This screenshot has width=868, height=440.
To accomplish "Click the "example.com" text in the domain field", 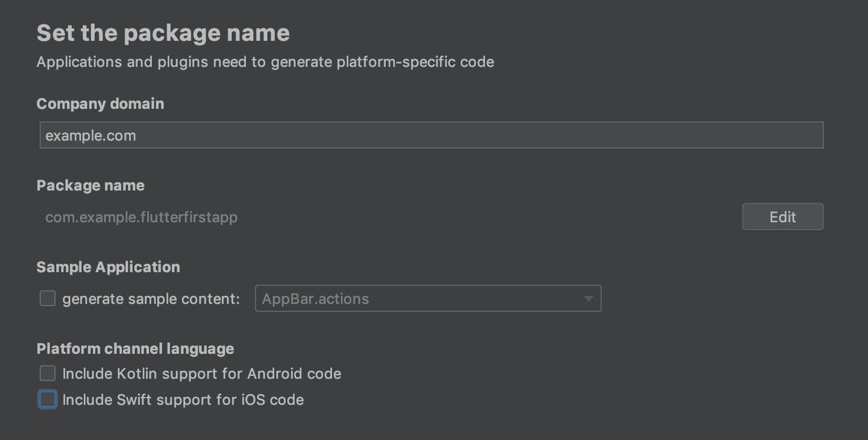I will pos(91,136).
